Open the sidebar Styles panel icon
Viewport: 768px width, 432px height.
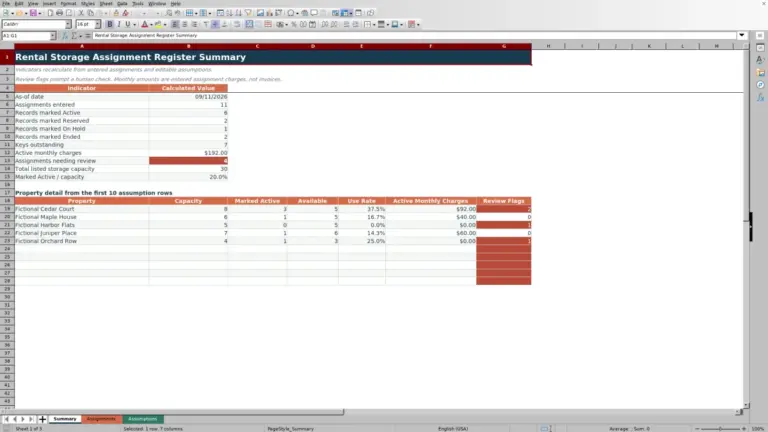[760, 60]
